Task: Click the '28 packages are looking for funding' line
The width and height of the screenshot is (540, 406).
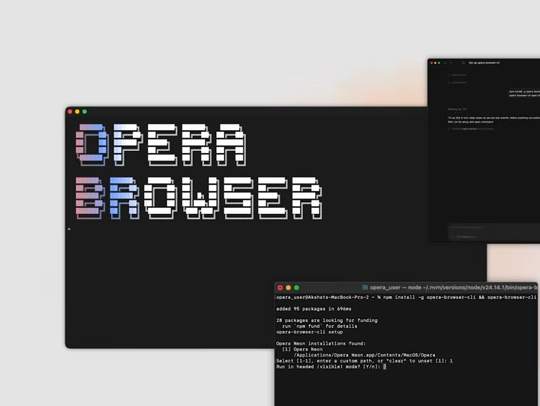Action: [x=327, y=320]
